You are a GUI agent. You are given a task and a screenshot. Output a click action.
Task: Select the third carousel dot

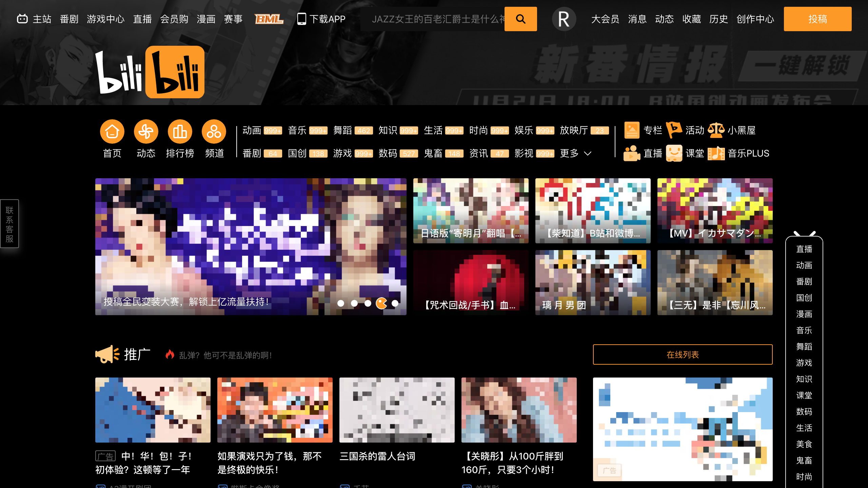pos(368,303)
